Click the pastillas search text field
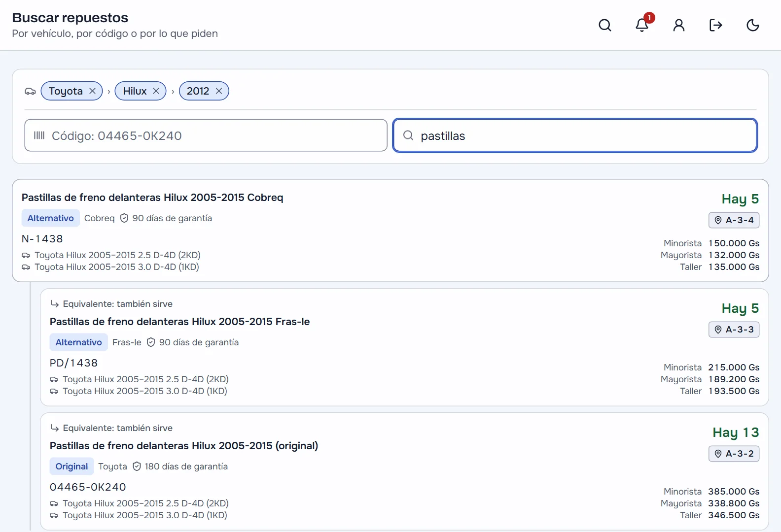 [575, 135]
